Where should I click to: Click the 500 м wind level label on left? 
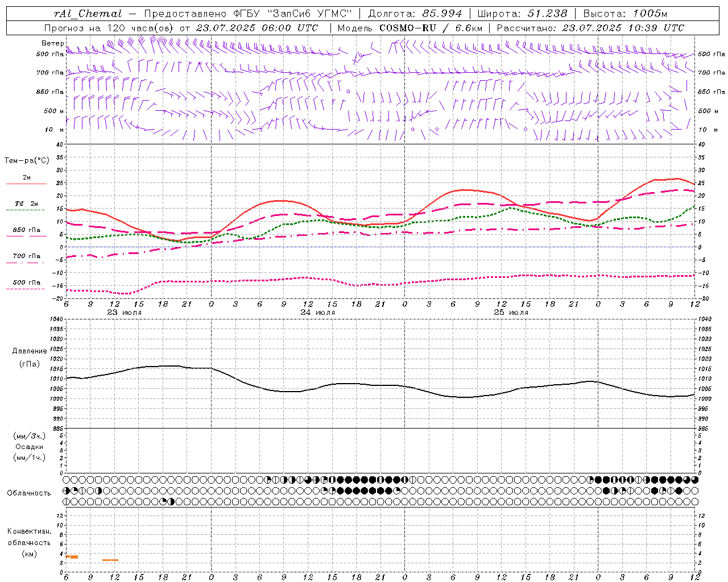point(53,111)
